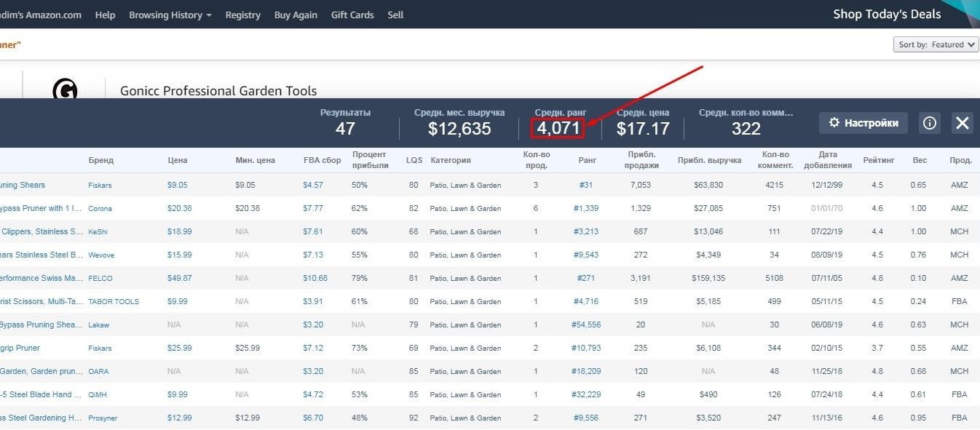Sort table by Цена column

(177, 160)
